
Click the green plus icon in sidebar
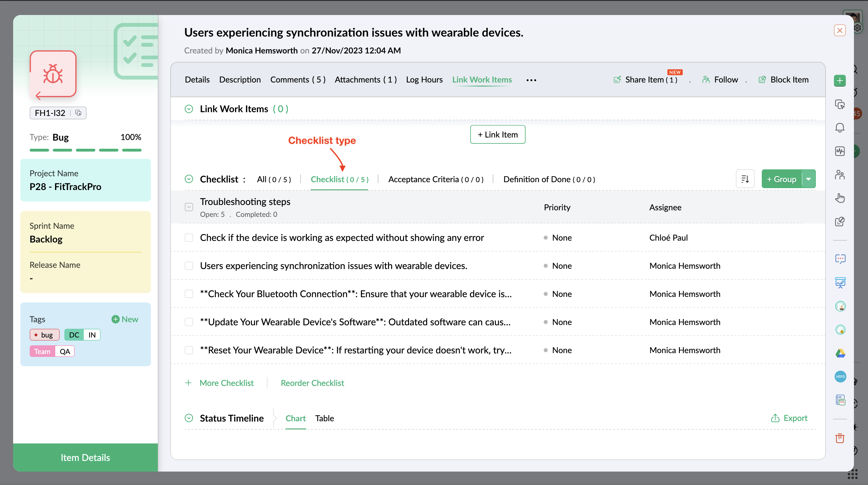coord(840,81)
